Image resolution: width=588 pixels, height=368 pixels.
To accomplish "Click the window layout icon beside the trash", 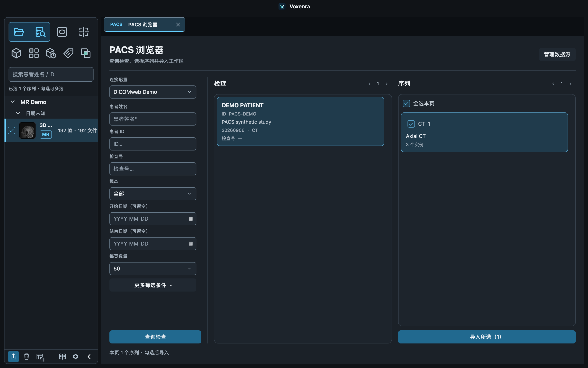I will point(40,357).
